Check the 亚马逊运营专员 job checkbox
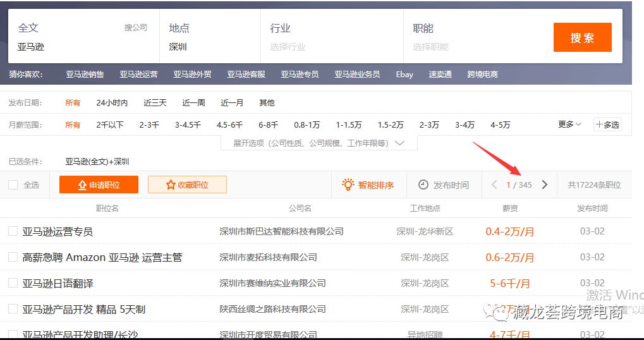Viewport: 644px width, 340px height. pos(13,231)
